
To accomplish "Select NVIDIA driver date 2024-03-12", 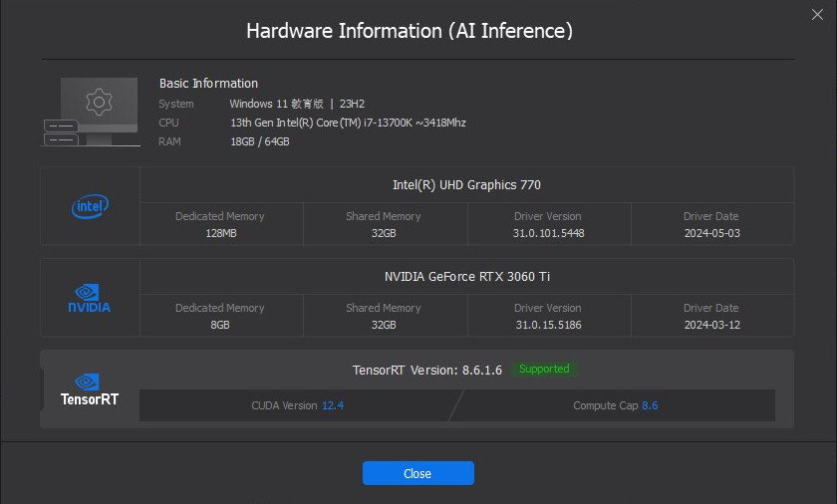I will (x=712, y=325).
